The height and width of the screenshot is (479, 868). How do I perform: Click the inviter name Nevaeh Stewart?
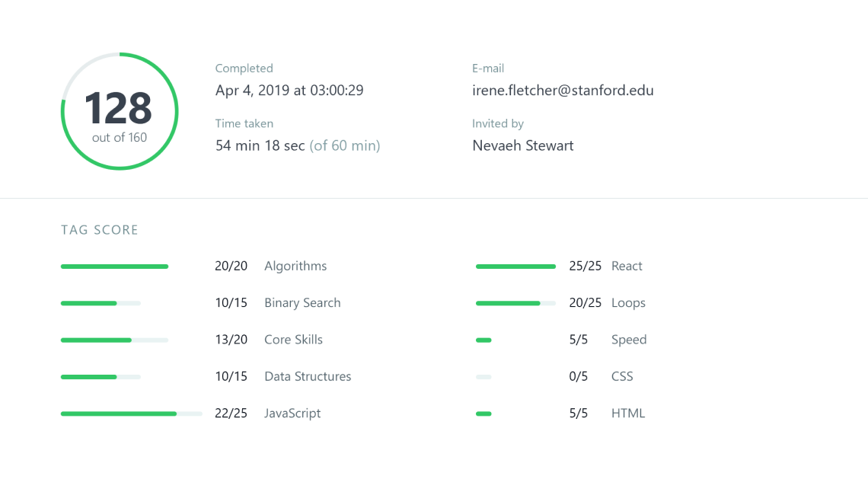click(522, 145)
